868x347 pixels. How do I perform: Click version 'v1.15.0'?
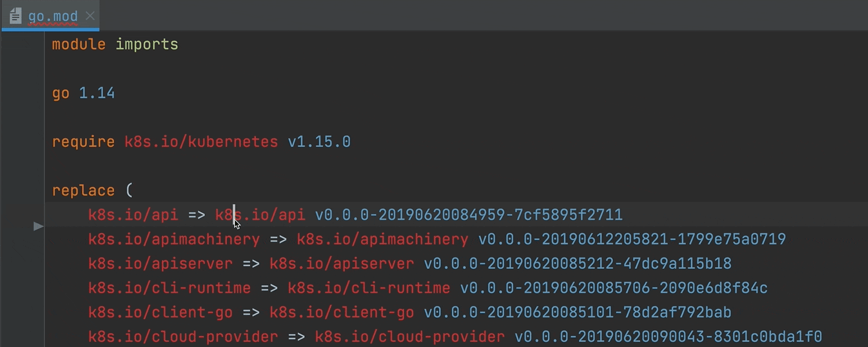(x=319, y=142)
